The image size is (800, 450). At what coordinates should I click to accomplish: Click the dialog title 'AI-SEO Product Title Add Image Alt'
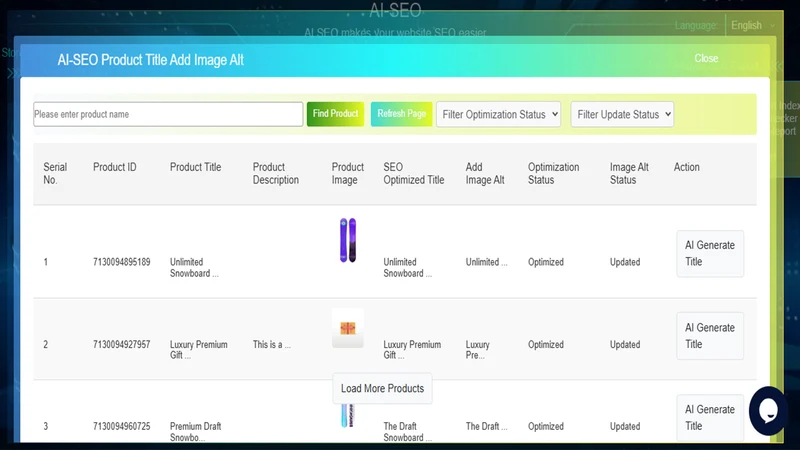[x=151, y=60]
